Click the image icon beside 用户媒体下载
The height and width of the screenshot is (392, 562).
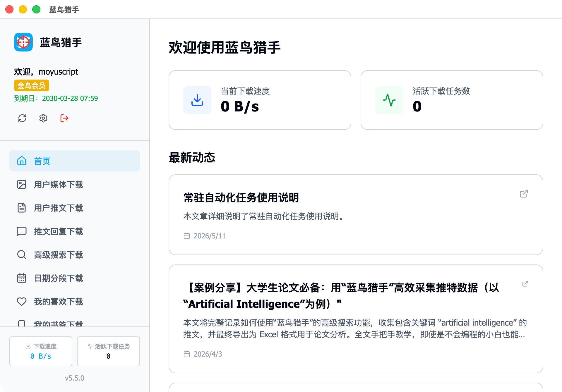click(x=22, y=184)
